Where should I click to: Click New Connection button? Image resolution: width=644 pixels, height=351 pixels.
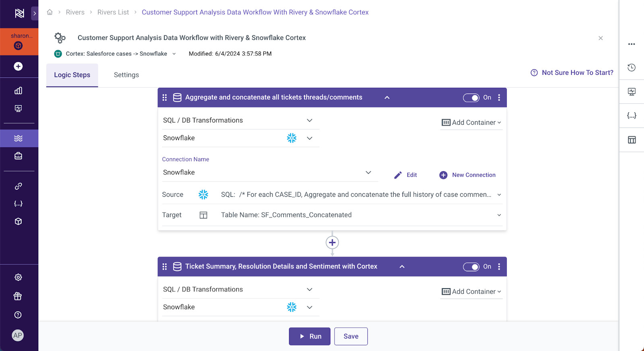click(467, 175)
